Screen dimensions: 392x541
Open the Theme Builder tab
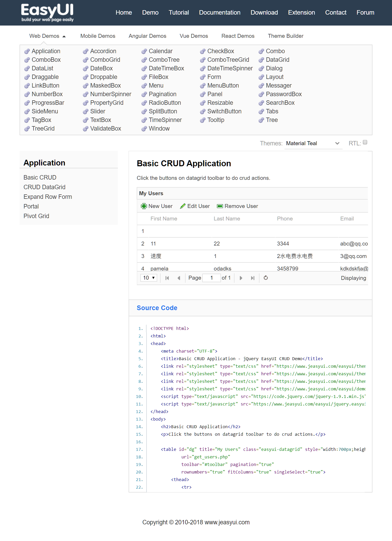286,36
